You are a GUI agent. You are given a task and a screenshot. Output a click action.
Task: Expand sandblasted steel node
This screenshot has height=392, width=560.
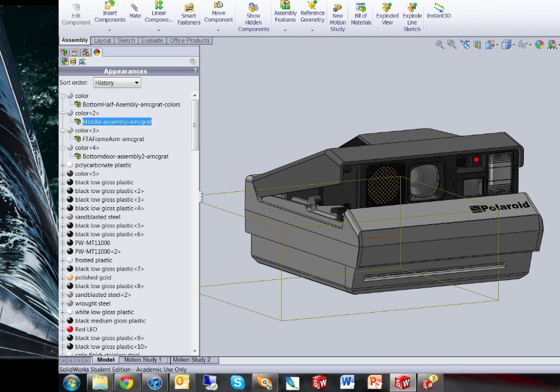tap(63, 216)
